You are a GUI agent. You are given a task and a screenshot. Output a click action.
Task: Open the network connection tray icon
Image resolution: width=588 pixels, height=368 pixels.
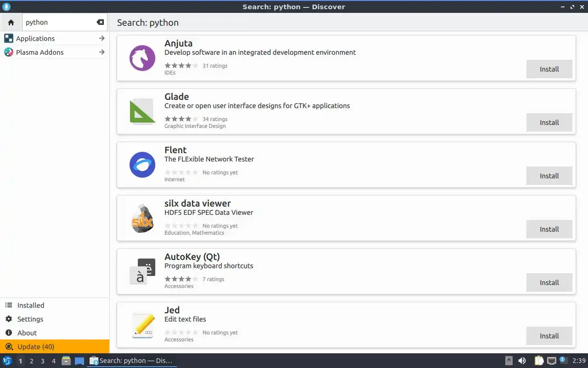pyautogui.click(x=552, y=361)
